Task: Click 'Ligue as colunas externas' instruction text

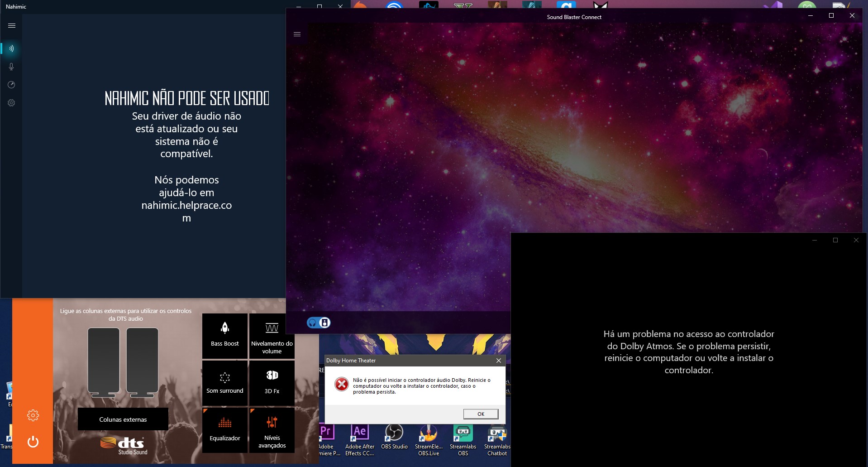Action: tap(126, 315)
